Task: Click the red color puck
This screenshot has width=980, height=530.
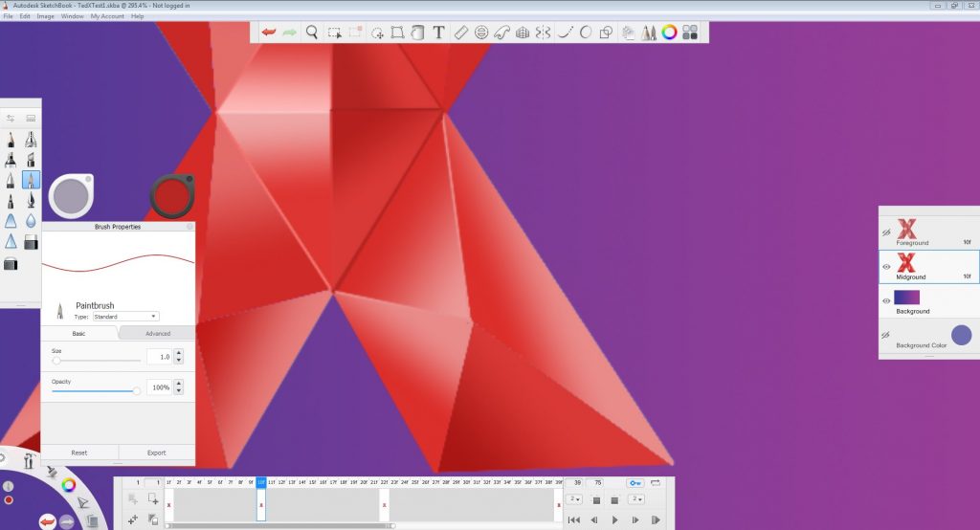Action: [172, 196]
